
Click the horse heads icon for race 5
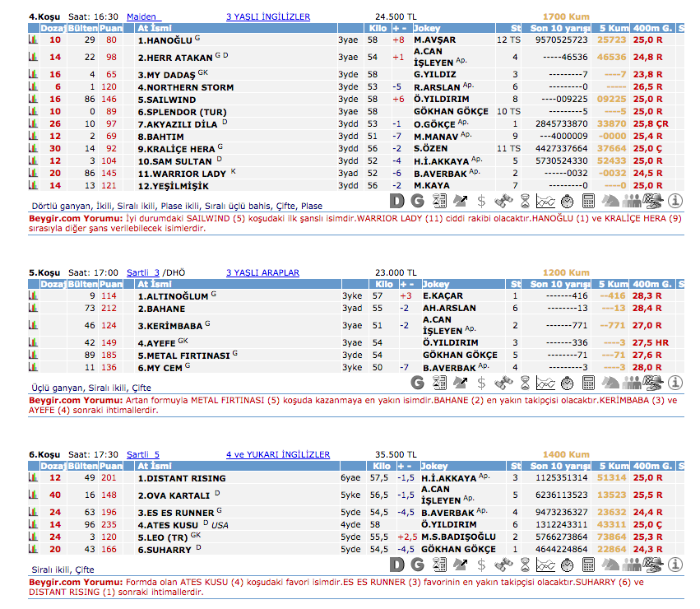(x=610, y=382)
